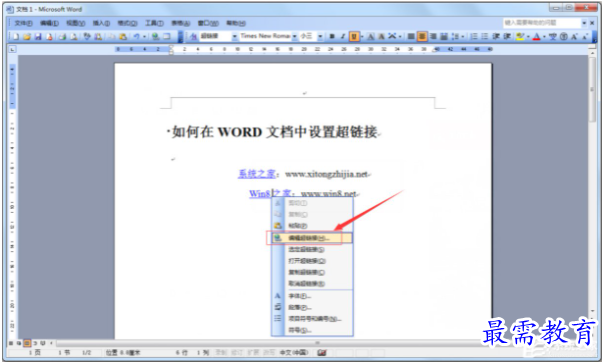Choose Paste in the context menu
Viewport: 604px width, 364px height.
pyautogui.click(x=312, y=226)
